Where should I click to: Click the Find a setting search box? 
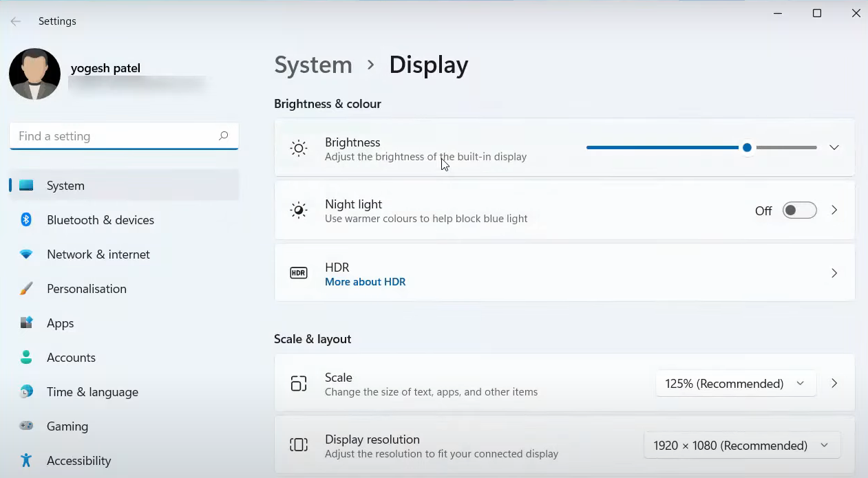tap(114, 136)
